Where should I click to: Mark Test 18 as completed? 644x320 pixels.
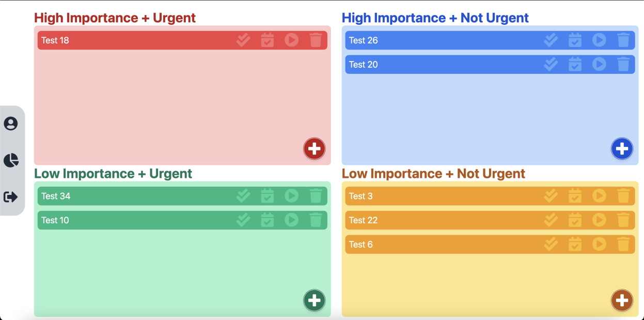coord(243,40)
